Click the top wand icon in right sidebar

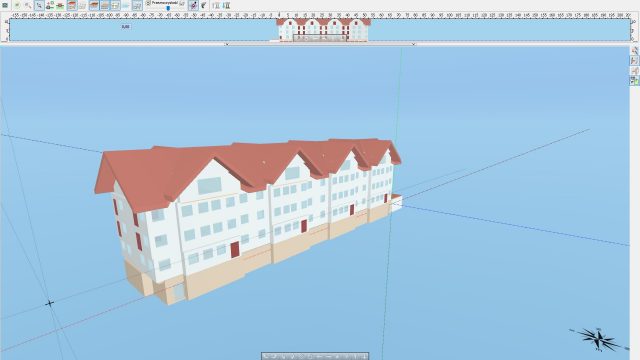click(x=635, y=51)
